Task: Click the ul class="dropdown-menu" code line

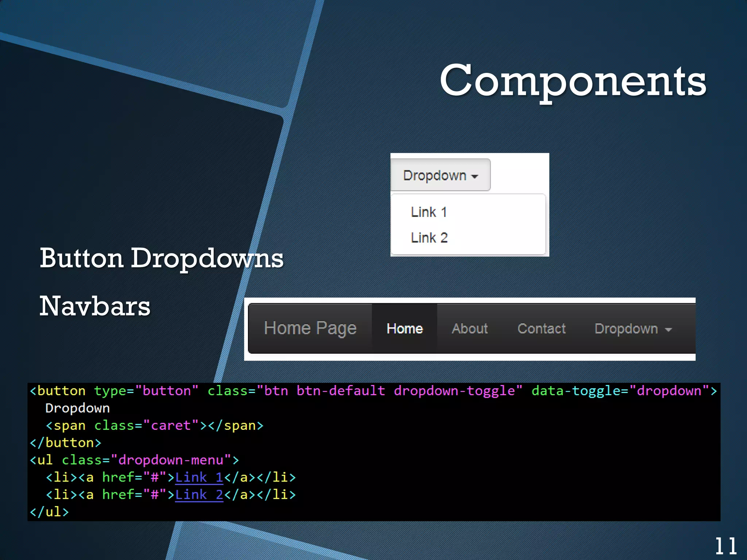Action: [x=134, y=460]
